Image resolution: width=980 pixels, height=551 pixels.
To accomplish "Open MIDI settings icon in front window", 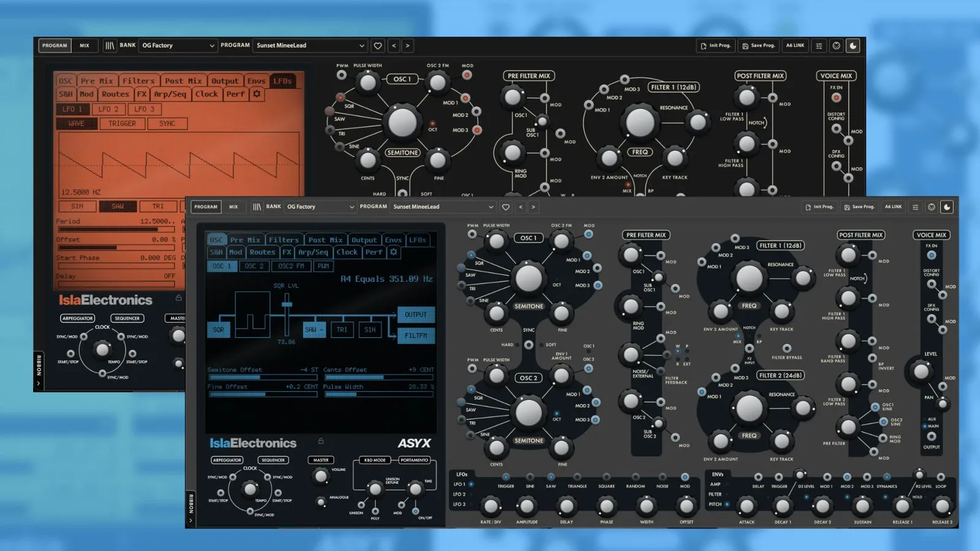I will tap(932, 207).
